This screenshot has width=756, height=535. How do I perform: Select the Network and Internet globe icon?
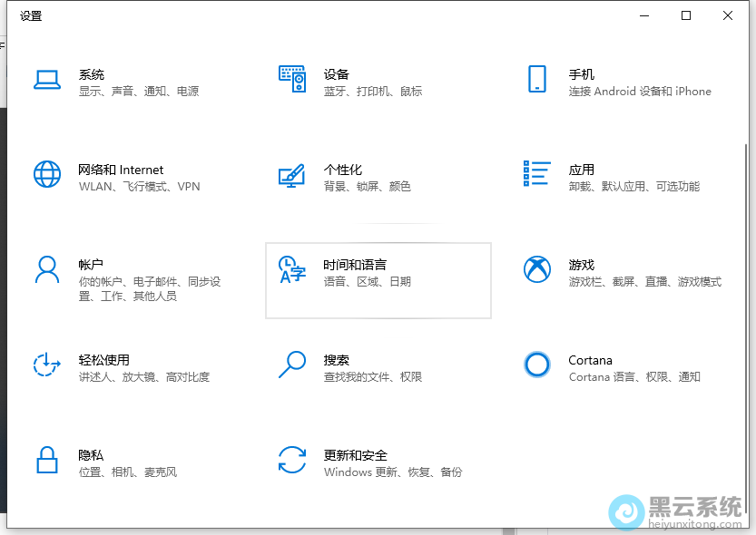(x=47, y=174)
